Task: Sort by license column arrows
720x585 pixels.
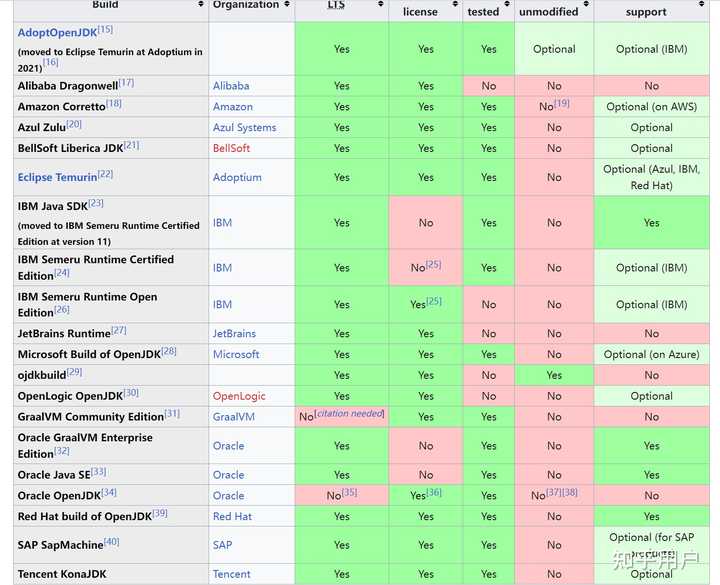Action: pyautogui.click(x=455, y=4)
